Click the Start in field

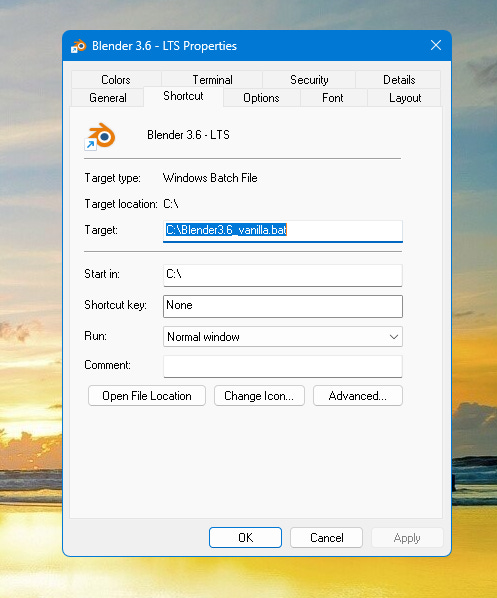283,275
